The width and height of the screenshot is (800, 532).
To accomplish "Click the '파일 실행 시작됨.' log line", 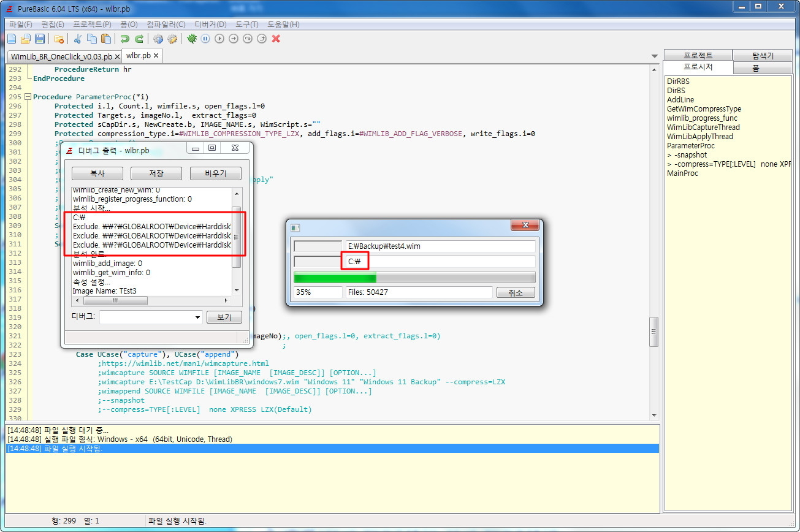I will click(332, 449).
